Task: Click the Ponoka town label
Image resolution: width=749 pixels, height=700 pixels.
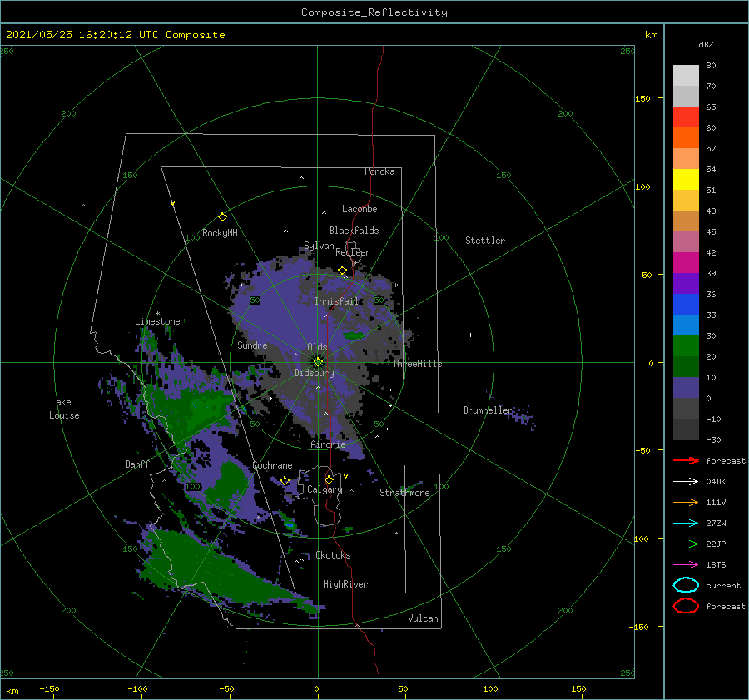Action: point(379,171)
